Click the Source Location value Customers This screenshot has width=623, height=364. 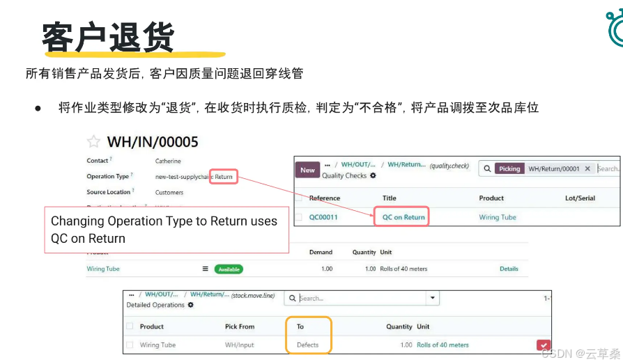point(169,192)
